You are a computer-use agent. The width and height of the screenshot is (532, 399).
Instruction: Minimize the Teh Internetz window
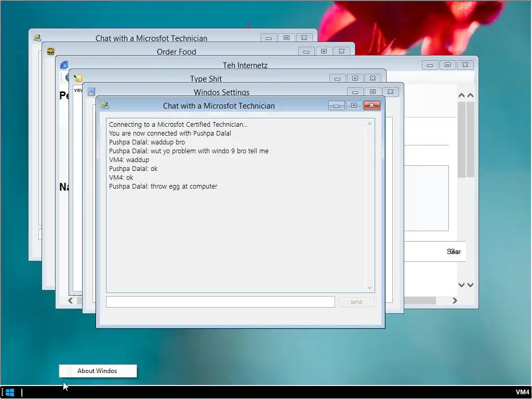tap(430, 65)
